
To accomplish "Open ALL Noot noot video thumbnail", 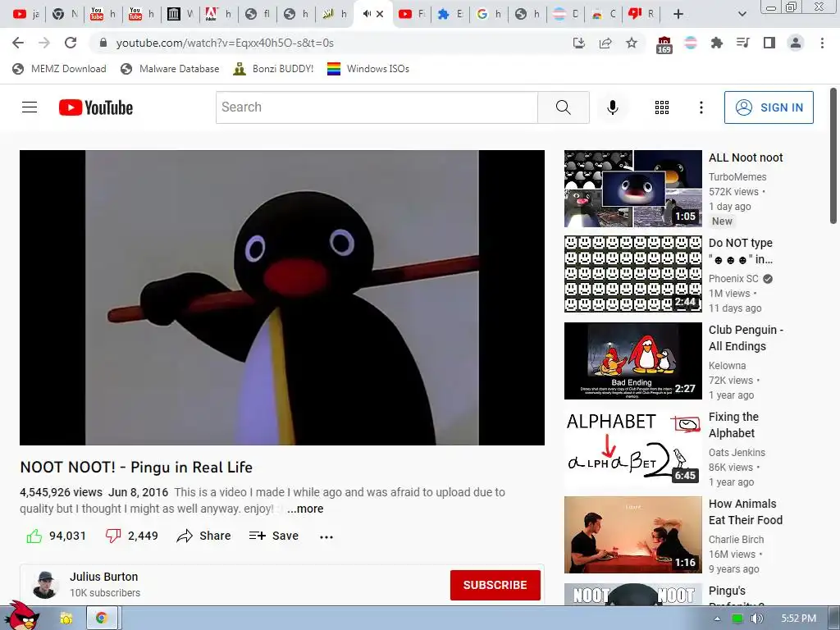I will coord(632,189).
